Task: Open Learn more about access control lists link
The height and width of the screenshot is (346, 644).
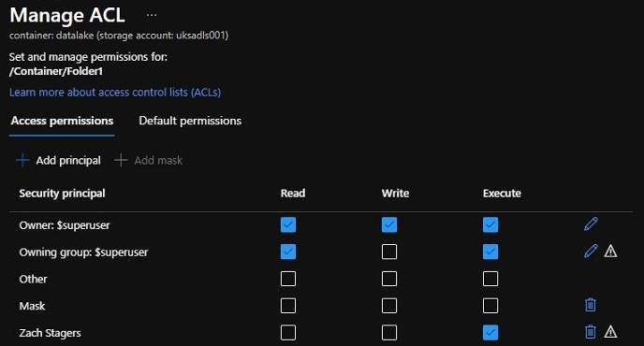Action: (115, 93)
